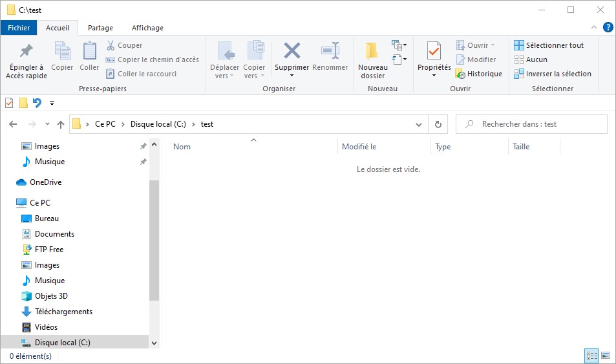Open the recent locations dropdown arrow
Image resolution: width=616 pixels, height=364 pixels.
tap(47, 124)
